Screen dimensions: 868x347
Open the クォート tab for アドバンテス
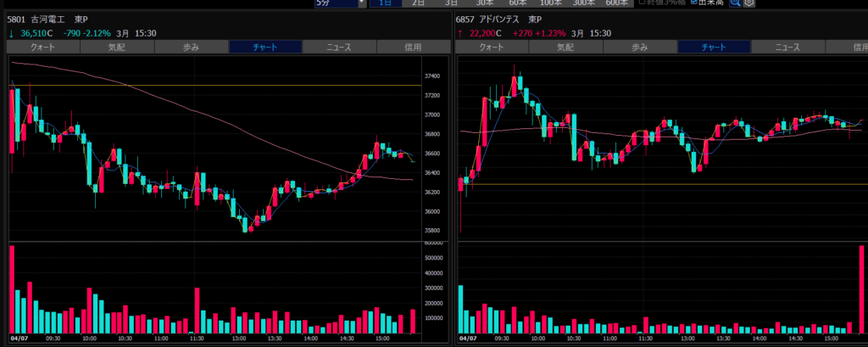[492, 48]
